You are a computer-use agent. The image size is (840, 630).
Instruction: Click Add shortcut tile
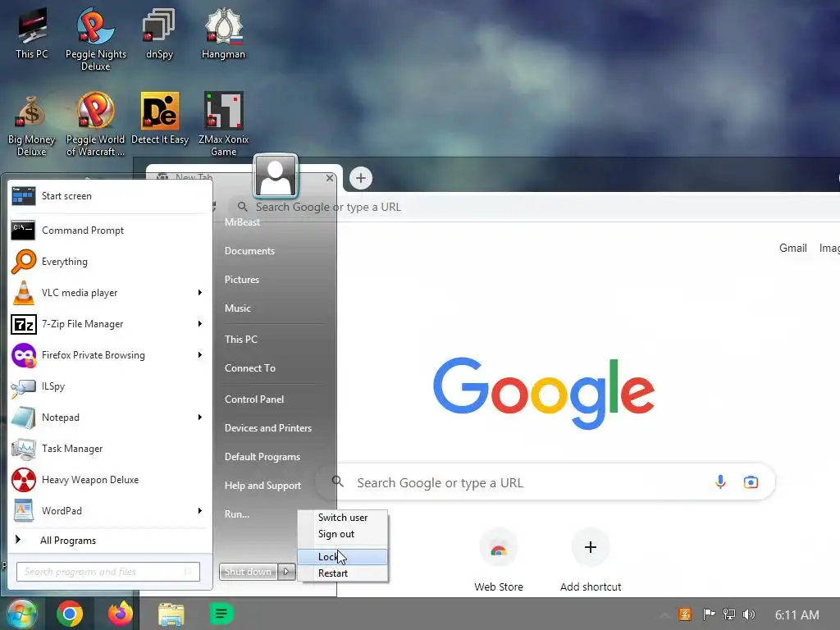[591, 560]
